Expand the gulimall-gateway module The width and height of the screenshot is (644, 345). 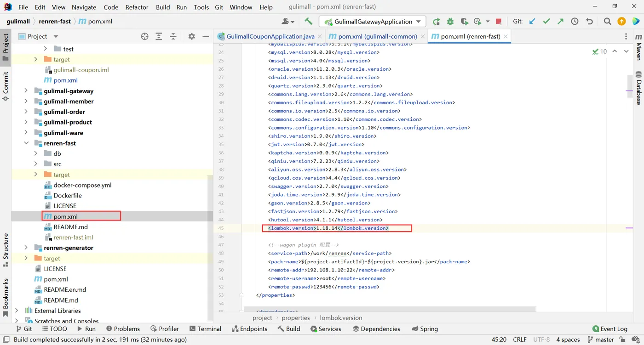tap(26, 91)
